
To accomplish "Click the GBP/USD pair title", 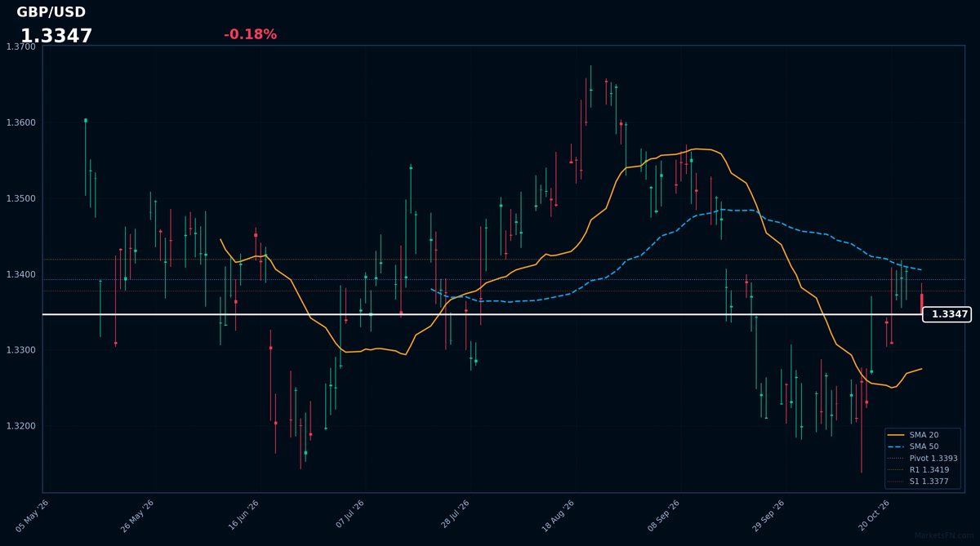I will coord(51,12).
